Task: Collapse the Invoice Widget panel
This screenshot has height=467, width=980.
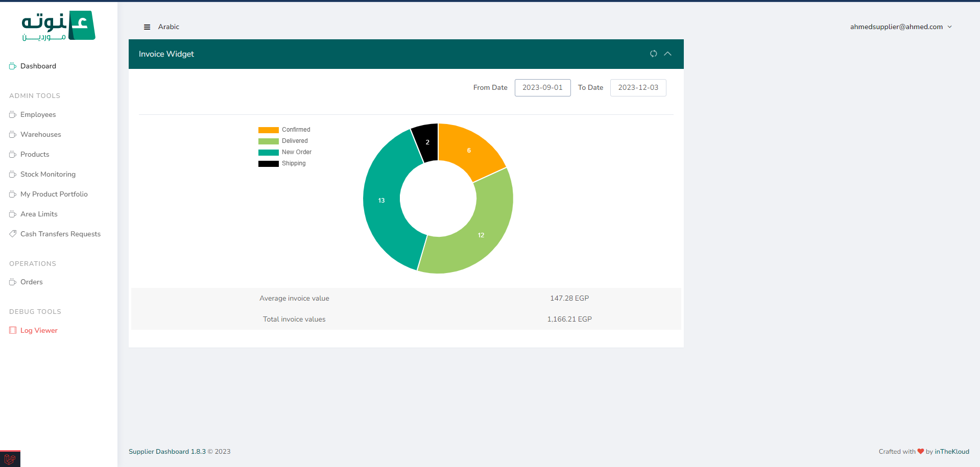Action: coord(667,54)
